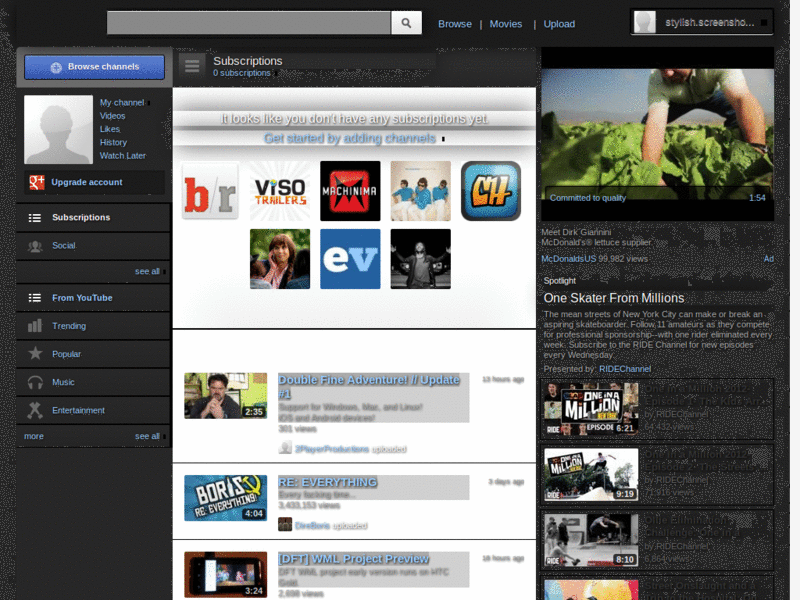Select Entertainment in the sidebar
The width and height of the screenshot is (800, 600).
[x=93, y=410]
